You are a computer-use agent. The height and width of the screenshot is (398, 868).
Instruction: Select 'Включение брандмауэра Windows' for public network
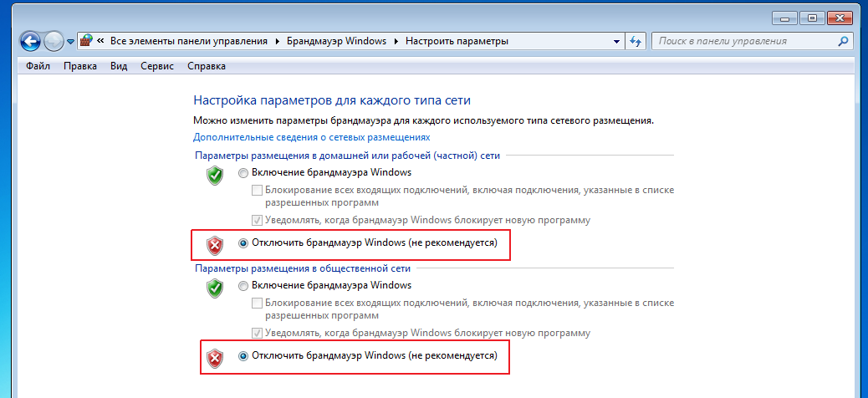[x=243, y=286]
